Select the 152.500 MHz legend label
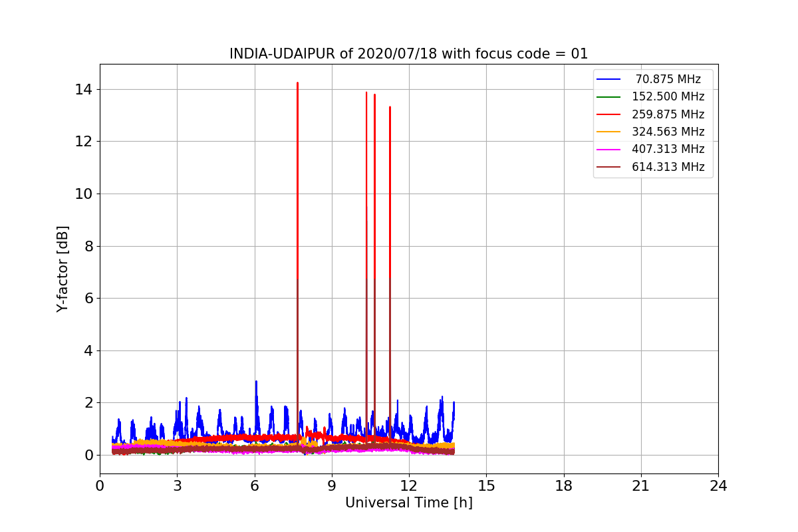 [x=668, y=96]
